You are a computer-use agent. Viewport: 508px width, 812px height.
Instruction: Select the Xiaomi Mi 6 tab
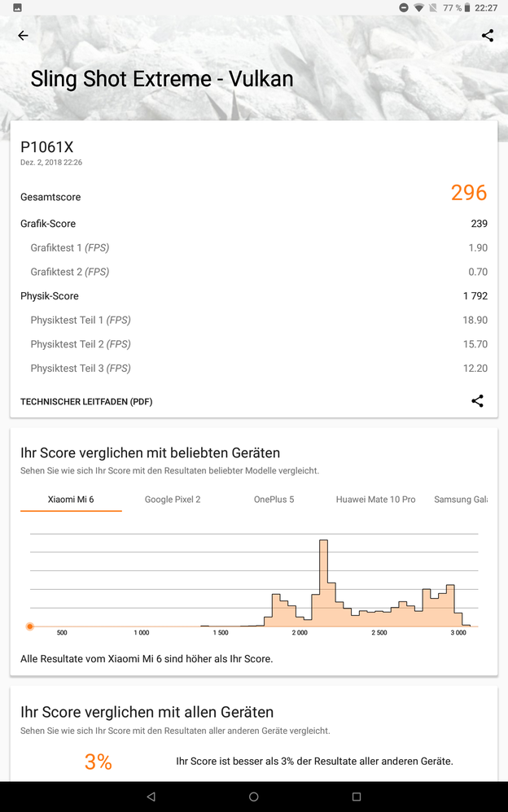pos(71,500)
